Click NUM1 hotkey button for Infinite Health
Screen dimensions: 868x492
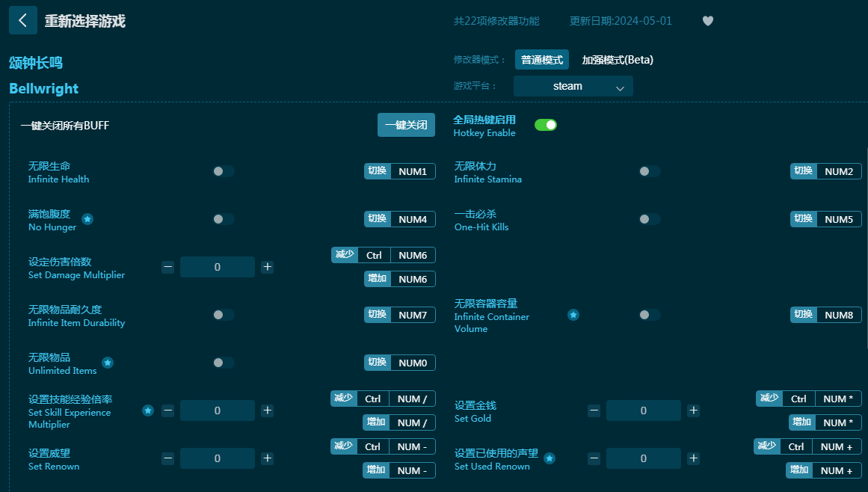click(x=400, y=171)
